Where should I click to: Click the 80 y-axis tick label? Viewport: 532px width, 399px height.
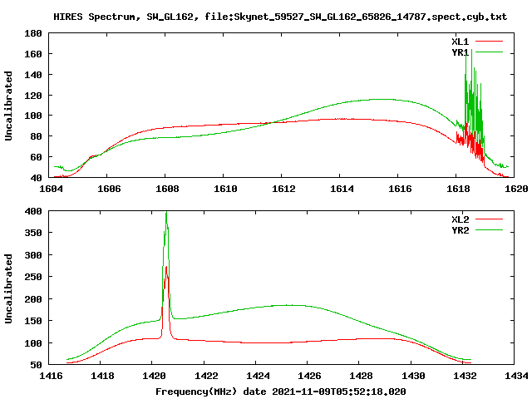coord(37,136)
